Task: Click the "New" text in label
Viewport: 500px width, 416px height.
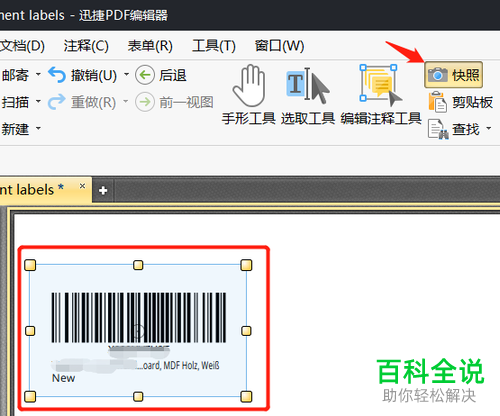Action: coord(63,378)
